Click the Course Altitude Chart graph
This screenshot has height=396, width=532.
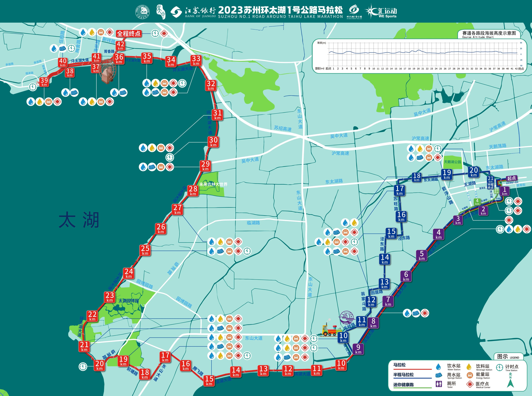420,56
